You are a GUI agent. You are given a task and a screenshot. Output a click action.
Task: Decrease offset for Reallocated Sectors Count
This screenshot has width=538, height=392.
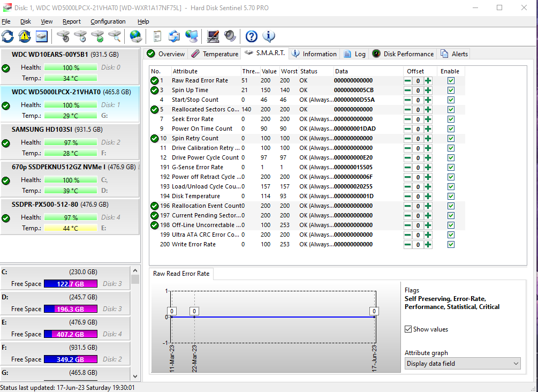(x=407, y=109)
